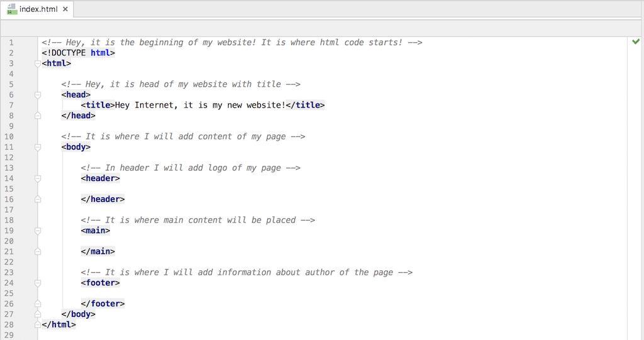Click line number 1 in the gutter

[11, 43]
